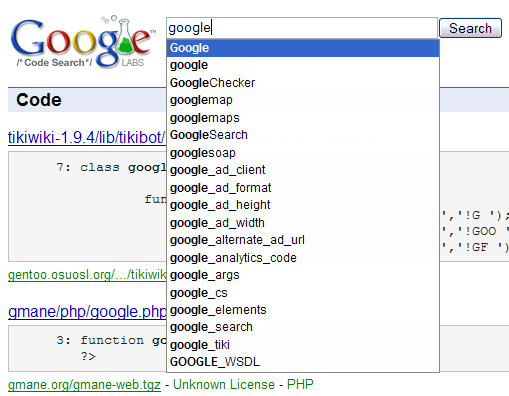Choose the lowercase google suggestion

pyautogui.click(x=303, y=65)
